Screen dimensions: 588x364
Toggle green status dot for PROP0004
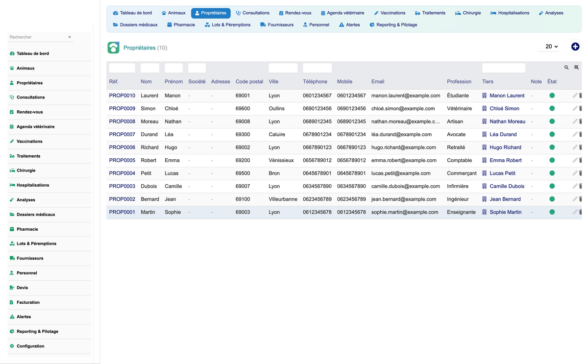pos(552,173)
